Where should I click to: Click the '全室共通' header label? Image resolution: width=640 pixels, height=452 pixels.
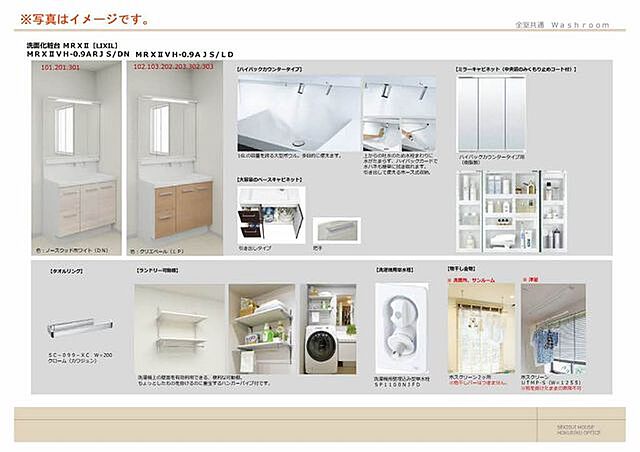pos(530,24)
